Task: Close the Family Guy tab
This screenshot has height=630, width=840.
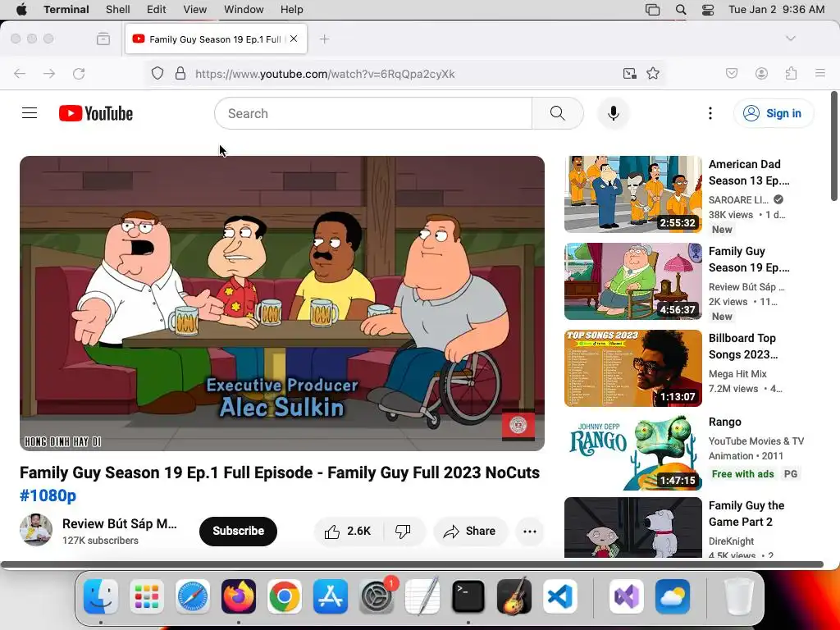Action: click(294, 39)
